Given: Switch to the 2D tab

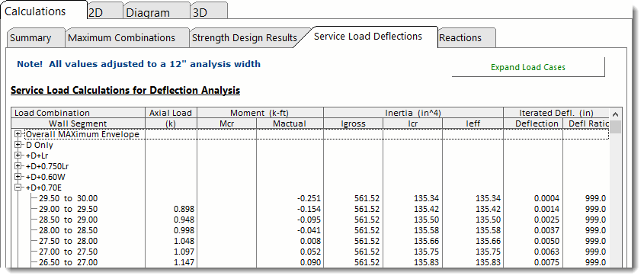Looking at the screenshot, I should 104,12.
